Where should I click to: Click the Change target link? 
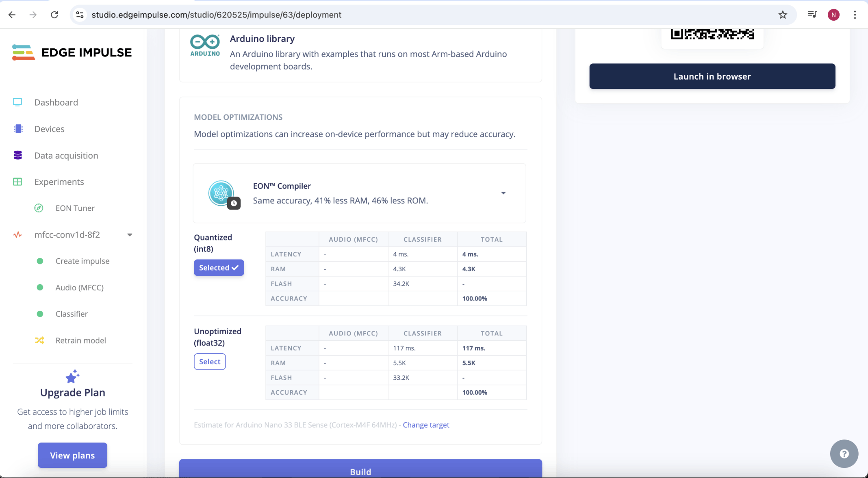point(426,425)
